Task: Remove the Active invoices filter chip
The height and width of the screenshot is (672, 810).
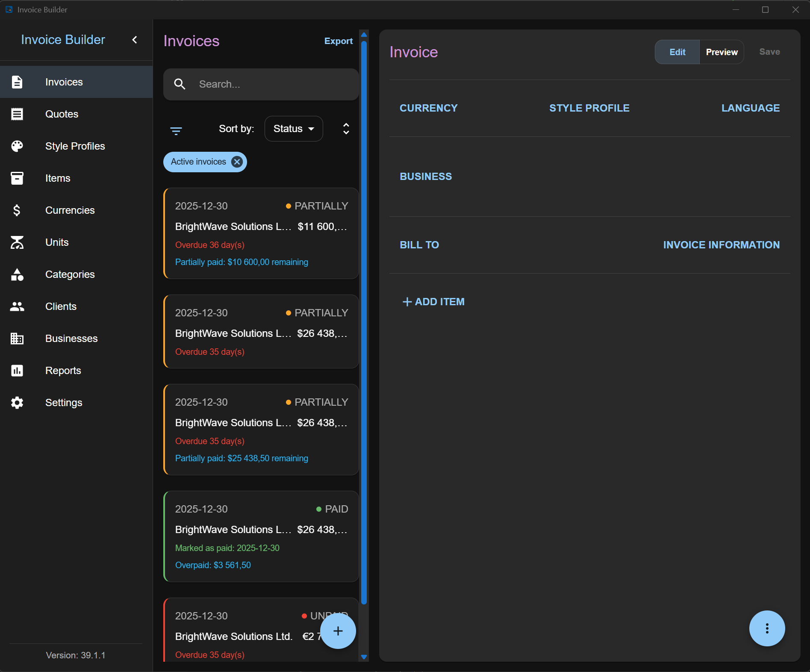Action: coord(237,162)
